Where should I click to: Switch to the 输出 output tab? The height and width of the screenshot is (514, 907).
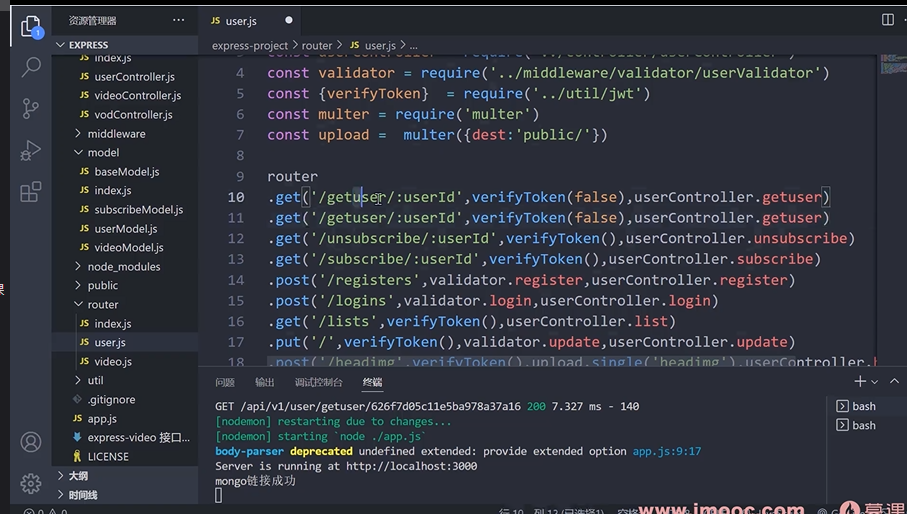point(264,382)
